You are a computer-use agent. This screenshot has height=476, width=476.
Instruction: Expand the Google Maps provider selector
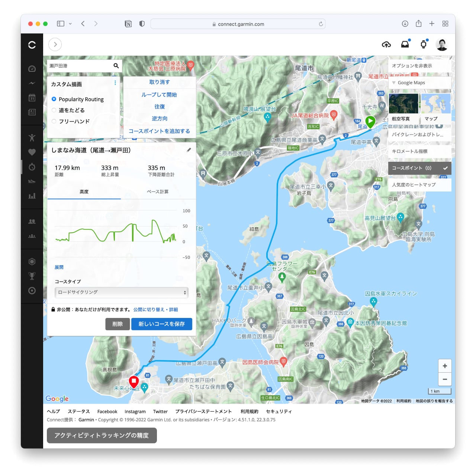[419, 83]
